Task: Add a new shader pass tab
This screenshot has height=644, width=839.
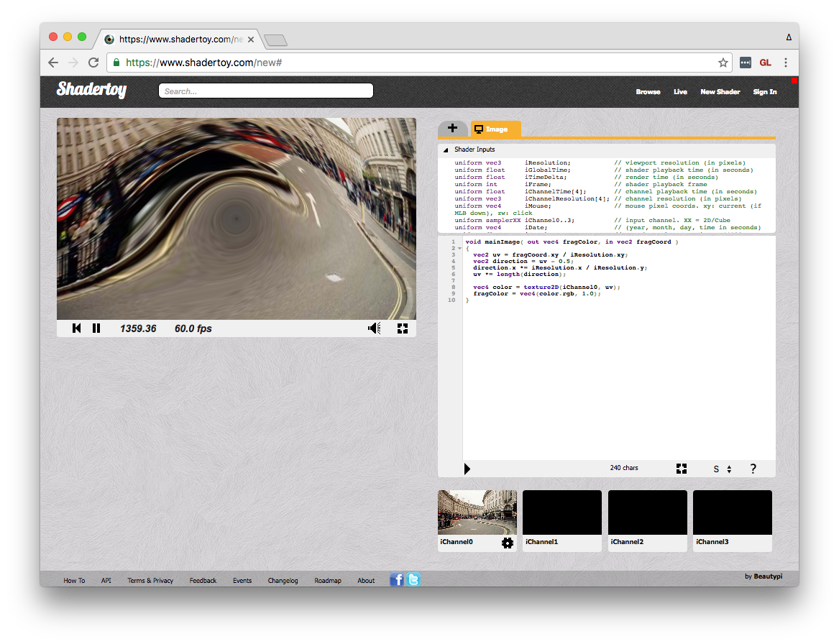Action: tap(452, 129)
